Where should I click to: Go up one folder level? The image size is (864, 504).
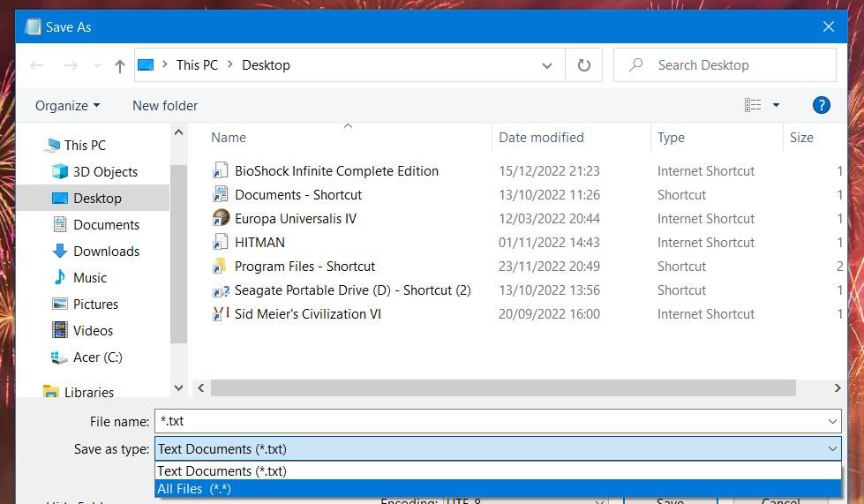tap(119, 66)
